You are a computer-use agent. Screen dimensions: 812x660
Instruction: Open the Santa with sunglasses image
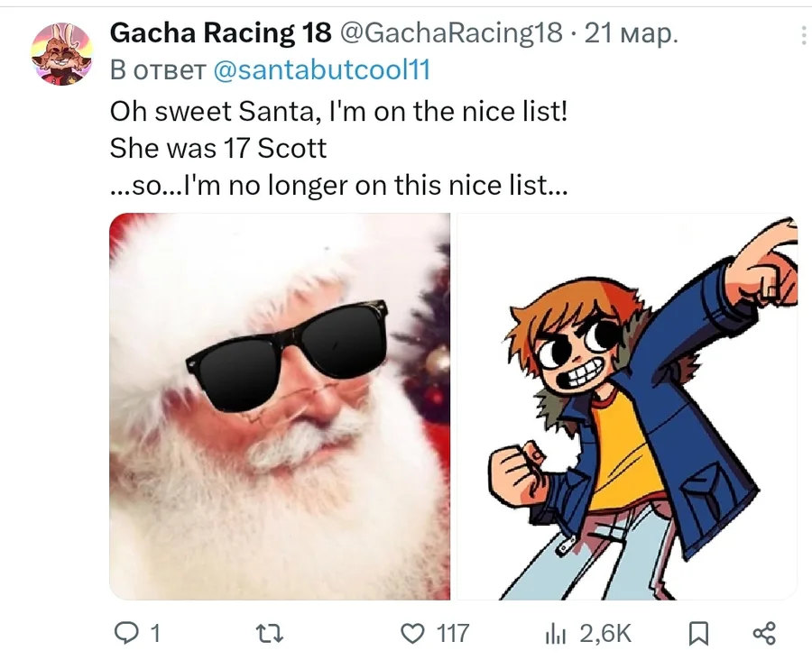(280, 406)
